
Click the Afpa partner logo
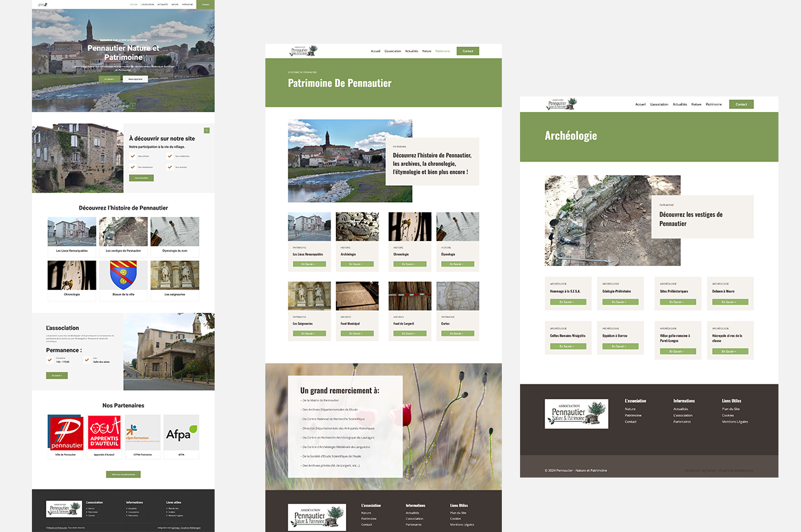coord(181,432)
